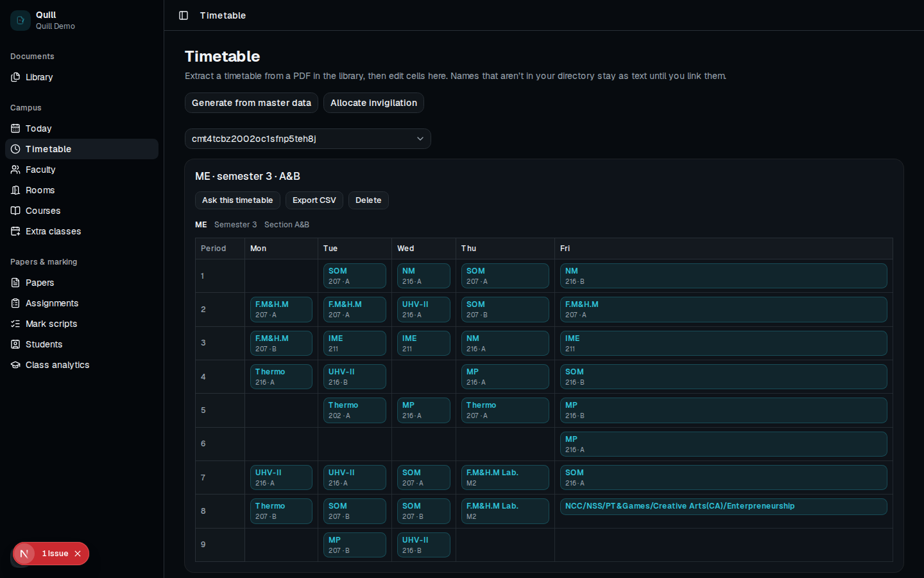Click the Timetable clock icon

tap(15, 149)
